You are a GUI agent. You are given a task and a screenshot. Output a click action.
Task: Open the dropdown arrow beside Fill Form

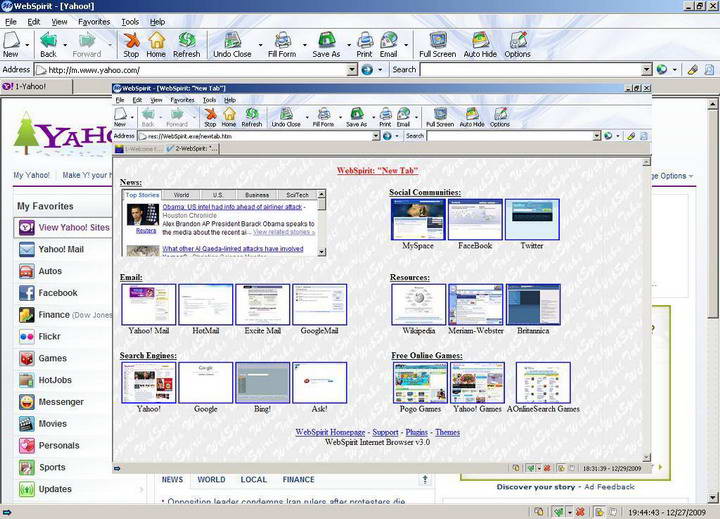point(304,45)
